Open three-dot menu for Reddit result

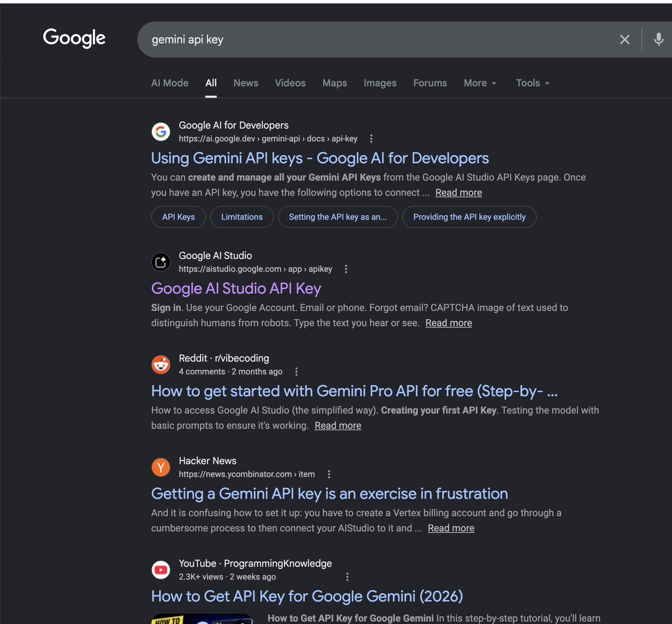point(296,372)
